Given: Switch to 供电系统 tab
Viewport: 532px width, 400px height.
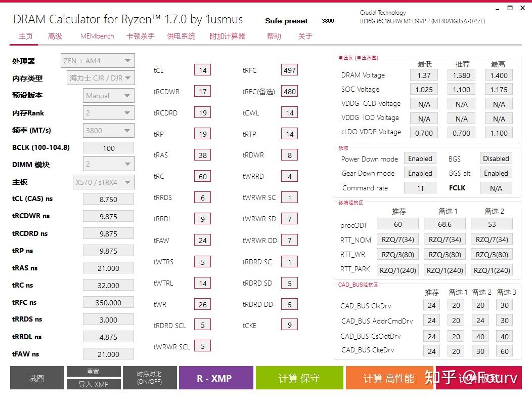Looking at the screenshot, I should pyautogui.click(x=181, y=36).
